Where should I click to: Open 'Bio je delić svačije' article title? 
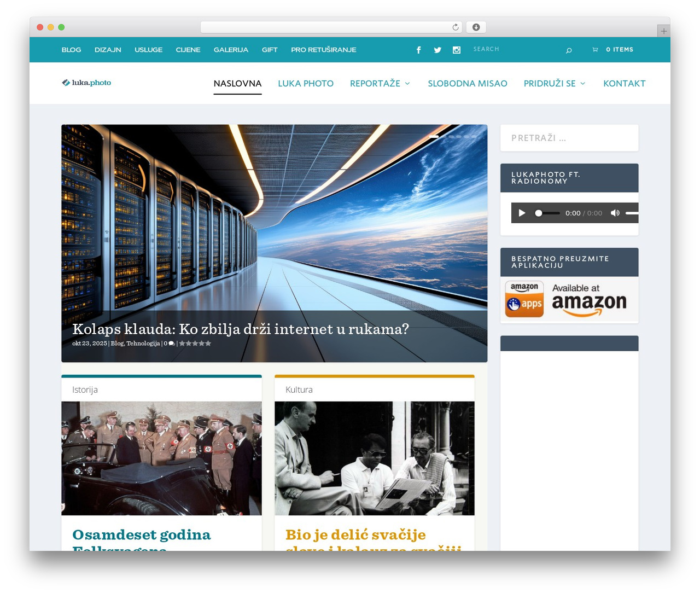[374, 540]
